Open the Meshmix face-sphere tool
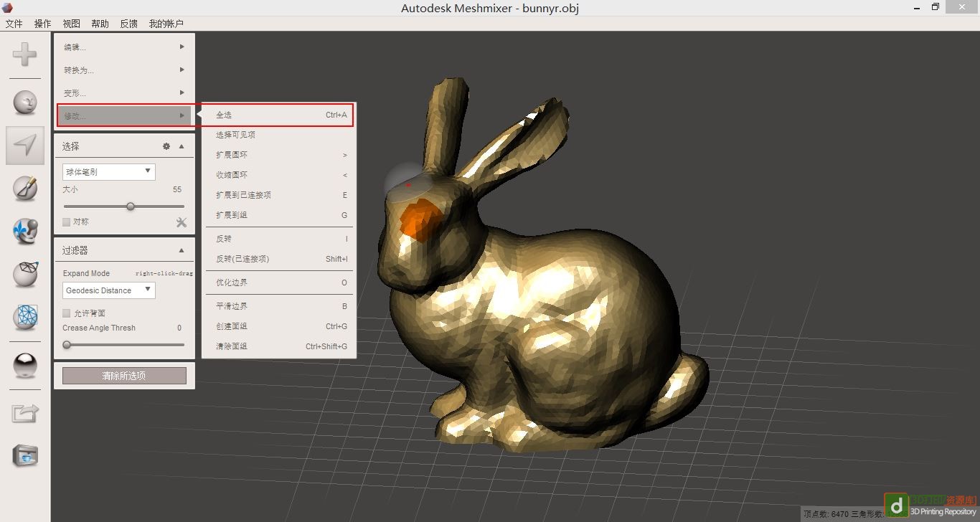 click(x=25, y=102)
